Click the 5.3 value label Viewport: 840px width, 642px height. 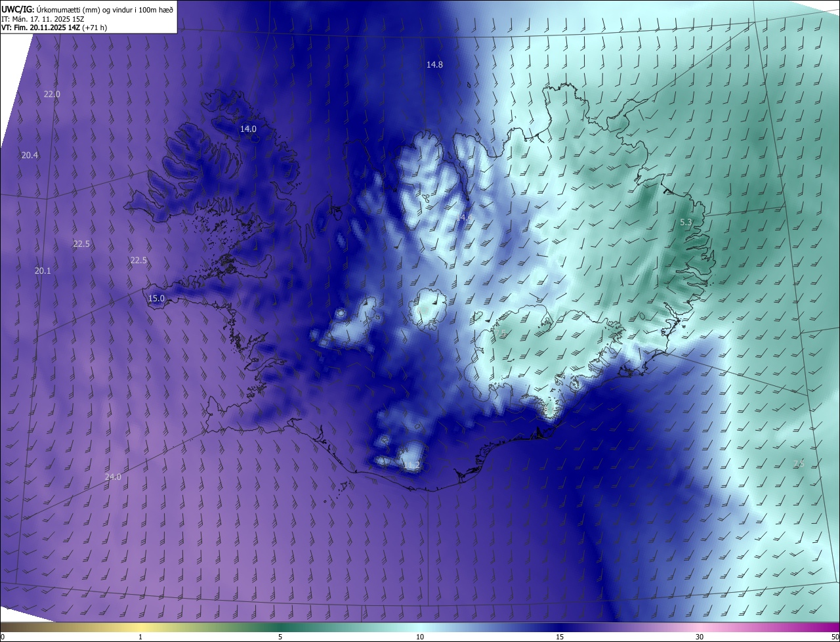pos(686,223)
